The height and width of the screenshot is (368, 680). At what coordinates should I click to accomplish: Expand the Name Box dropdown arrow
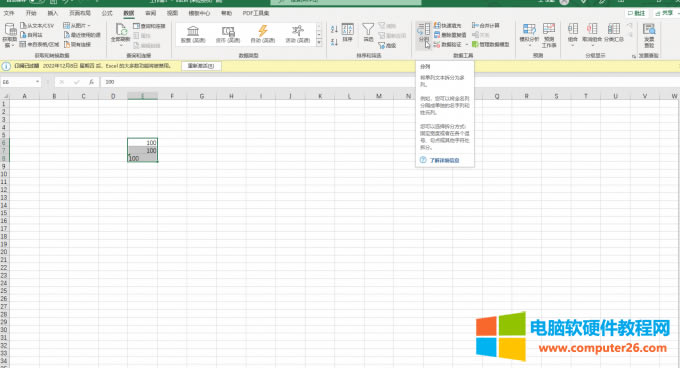[x=38, y=82]
